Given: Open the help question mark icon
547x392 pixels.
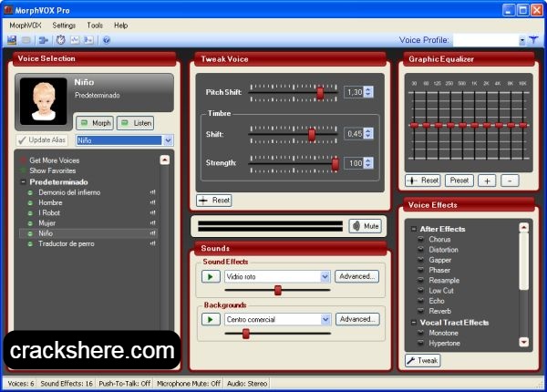Looking at the screenshot, I should click(107, 40).
